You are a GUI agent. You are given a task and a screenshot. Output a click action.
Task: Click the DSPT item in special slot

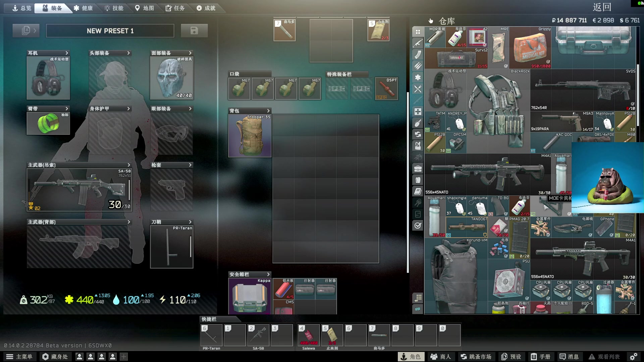(x=386, y=89)
